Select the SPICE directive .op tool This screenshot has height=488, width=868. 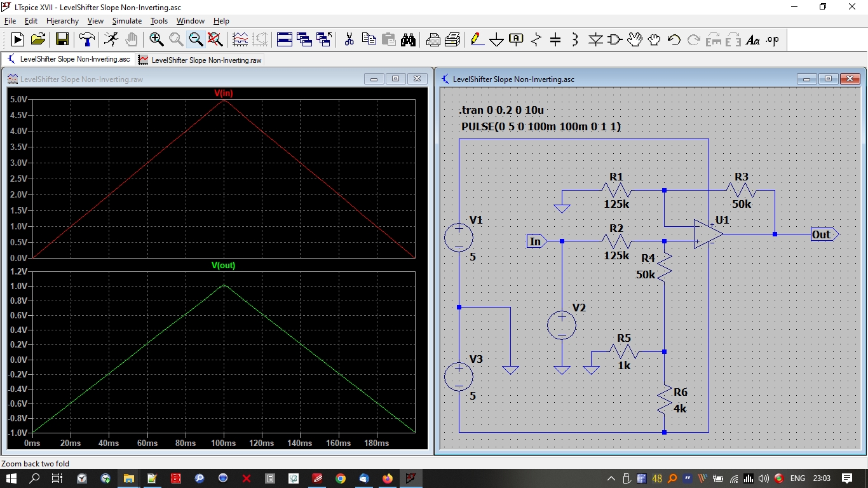click(773, 39)
